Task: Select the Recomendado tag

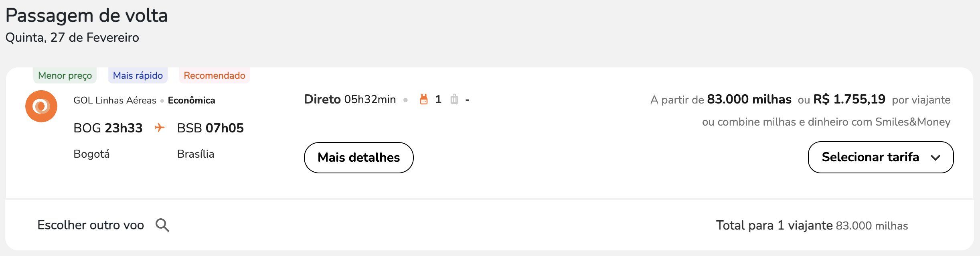Action: click(215, 75)
